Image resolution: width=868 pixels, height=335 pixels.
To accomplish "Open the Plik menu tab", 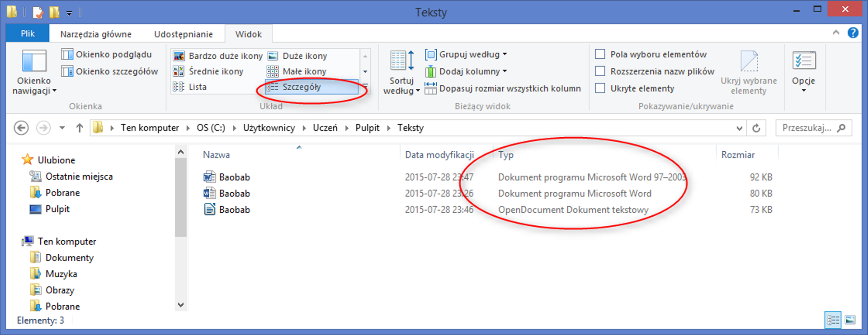I will (28, 34).
